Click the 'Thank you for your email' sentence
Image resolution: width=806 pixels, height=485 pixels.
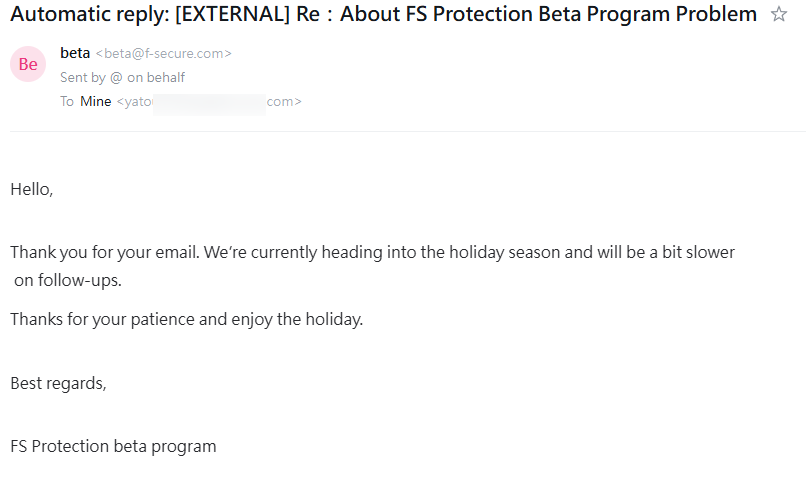click(104, 252)
